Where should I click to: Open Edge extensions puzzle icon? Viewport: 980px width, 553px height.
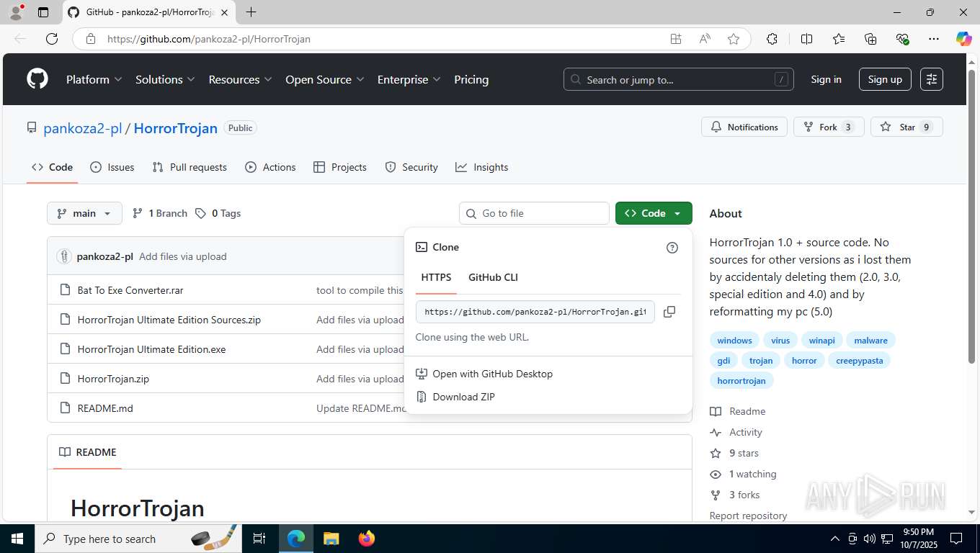pyautogui.click(x=772, y=39)
